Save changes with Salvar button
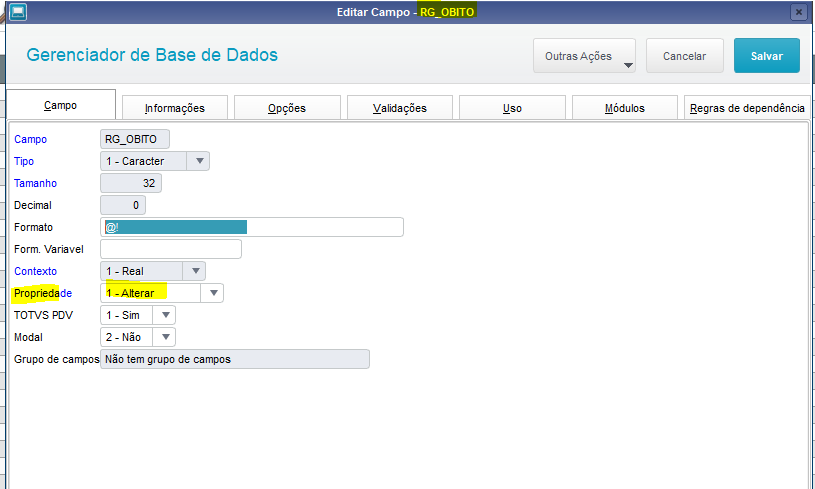Viewport: 815px width, 489px height. (x=767, y=56)
